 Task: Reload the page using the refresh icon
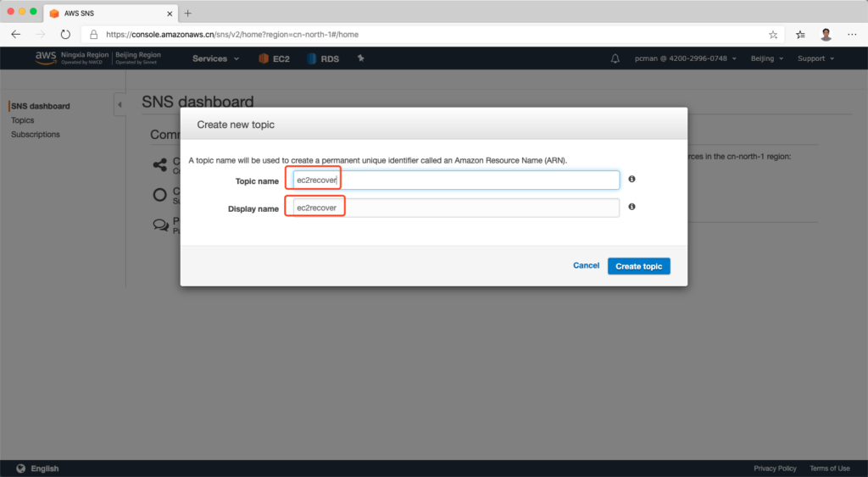click(65, 35)
